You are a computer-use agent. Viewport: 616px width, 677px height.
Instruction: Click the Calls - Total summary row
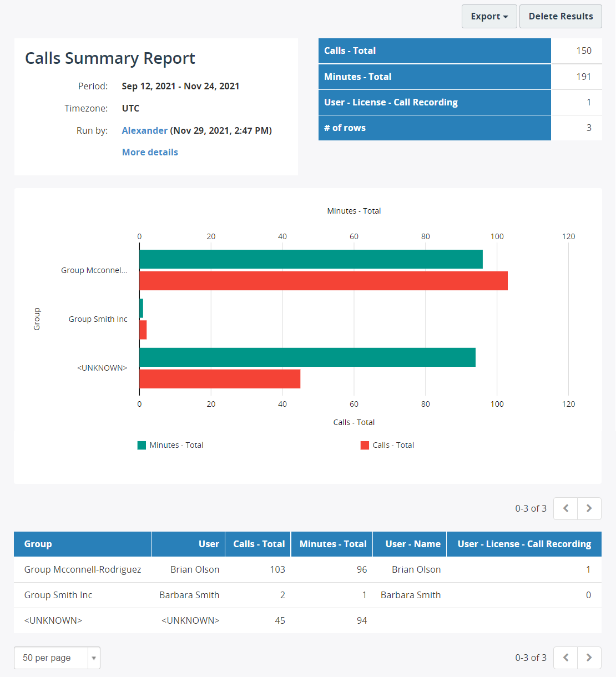[x=460, y=50]
